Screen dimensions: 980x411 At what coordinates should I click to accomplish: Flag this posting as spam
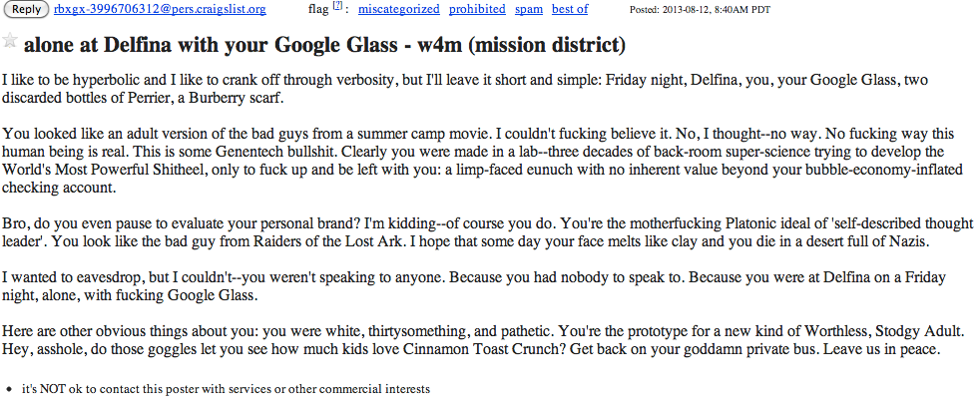point(529,9)
